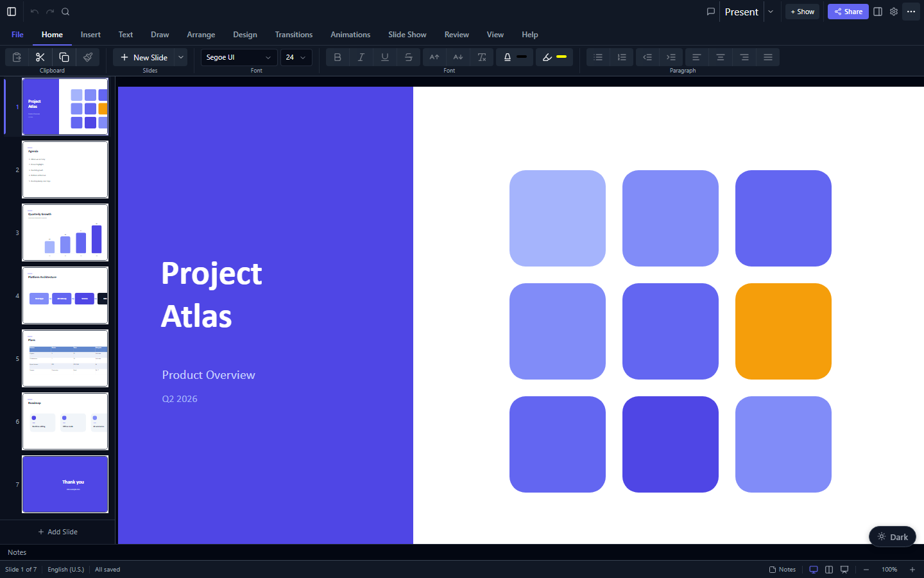Toggle italic formatting
924x578 pixels.
(x=361, y=57)
